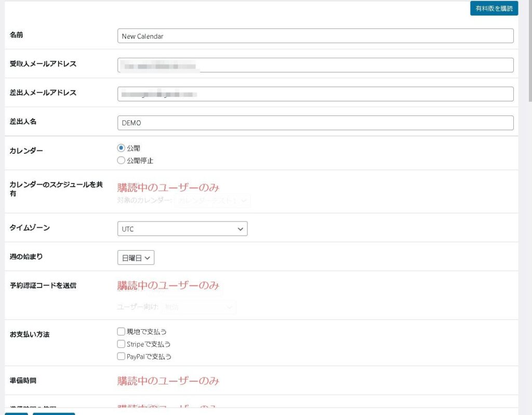This screenshot has width=532, height=415.
Task: Select the 公開 radio button
Action: tap(121, 148)
